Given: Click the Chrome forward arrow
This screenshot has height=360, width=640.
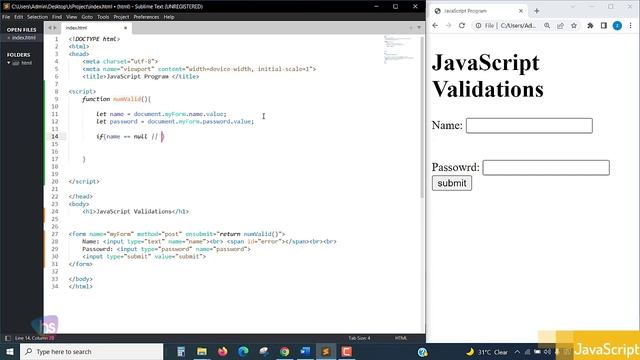Looking at the screenshot, I should [448, 25].
